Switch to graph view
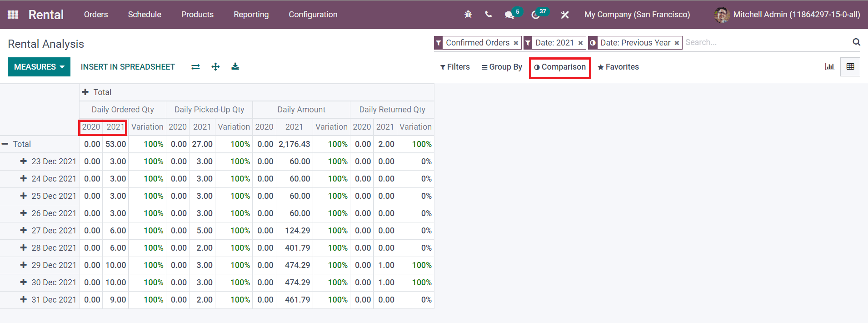This screenshot has width=868, height=323. 829,67
